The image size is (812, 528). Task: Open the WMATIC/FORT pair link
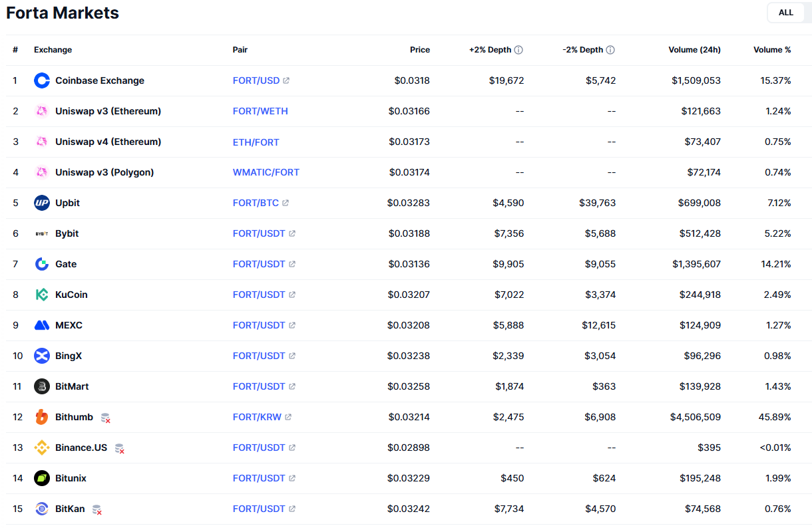click(x=266, y=172)
